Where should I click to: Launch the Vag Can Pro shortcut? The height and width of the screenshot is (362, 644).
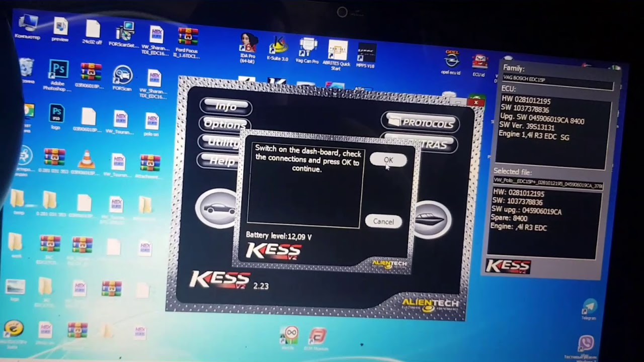[306, 51]
